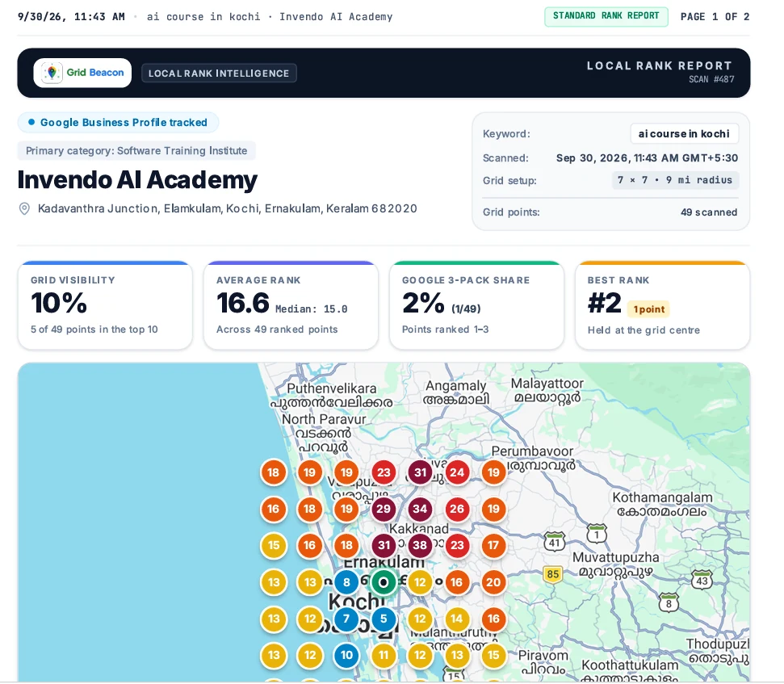Click highway shield 85 on the map
This screenshot has height=684, width=784.
pyautogui.click(x=552, y=574)
